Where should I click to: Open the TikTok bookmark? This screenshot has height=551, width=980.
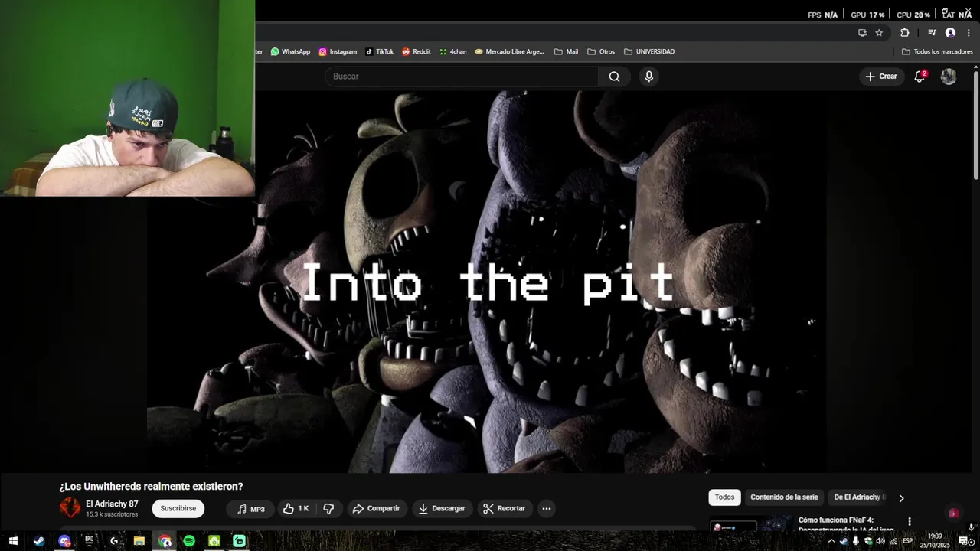379,52
